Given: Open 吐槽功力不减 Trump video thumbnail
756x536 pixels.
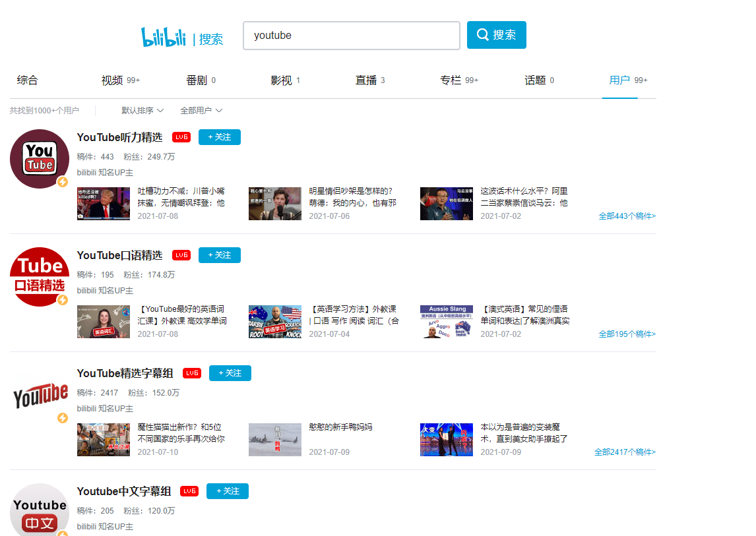Looking at the screenshot, I should tap(104, 204).
